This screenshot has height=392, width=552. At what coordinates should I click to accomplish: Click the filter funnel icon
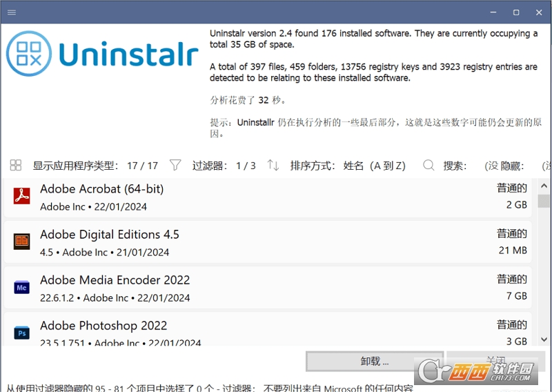click(175, 165)
